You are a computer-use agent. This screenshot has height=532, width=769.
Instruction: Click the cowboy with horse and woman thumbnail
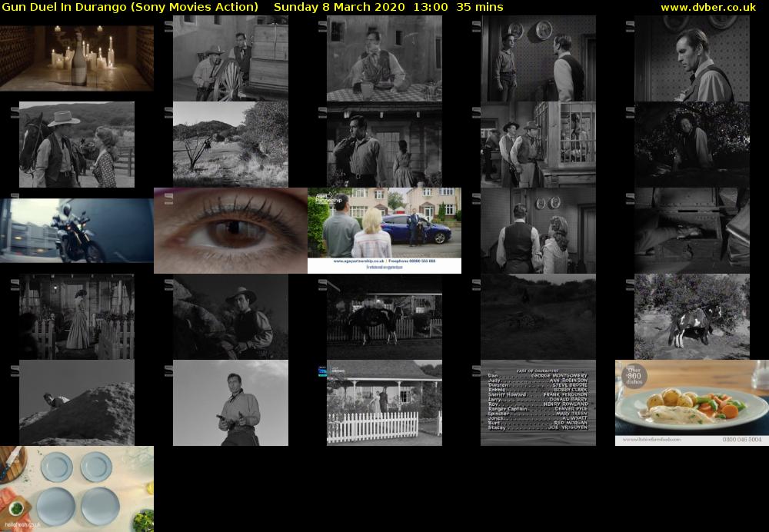(76, 145)
